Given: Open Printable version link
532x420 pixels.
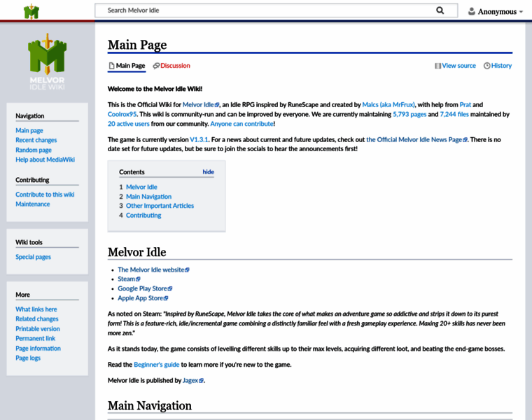Looking at the screenshot, I should pyautogui.click(x=38, y=329).
